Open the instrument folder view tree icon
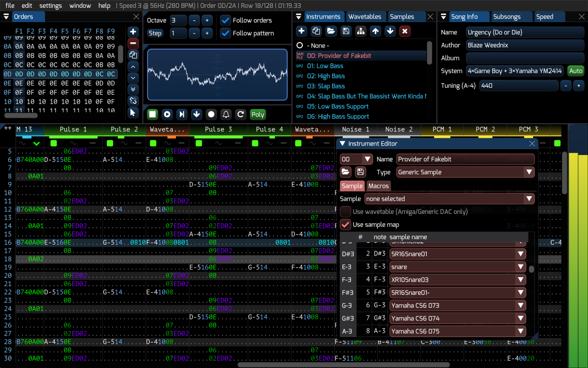This screenshot has height=368, width=588. point(361,31)
